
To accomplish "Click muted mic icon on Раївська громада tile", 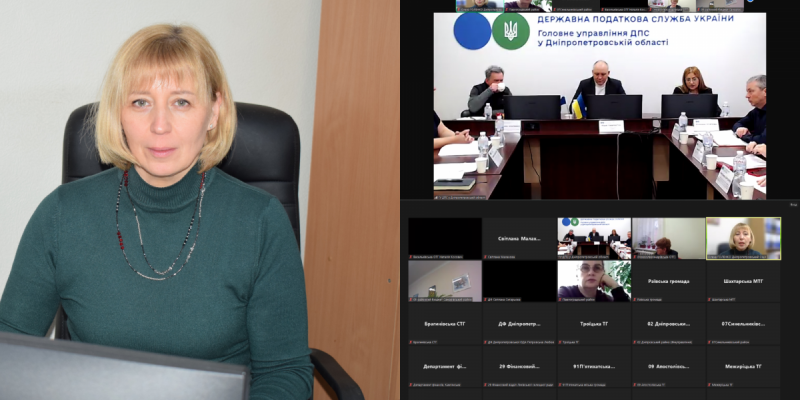I will 636,299.
